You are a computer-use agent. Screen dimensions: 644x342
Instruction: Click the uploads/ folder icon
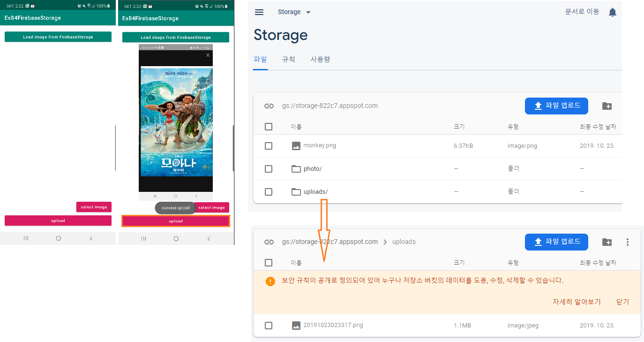point(296,192)
